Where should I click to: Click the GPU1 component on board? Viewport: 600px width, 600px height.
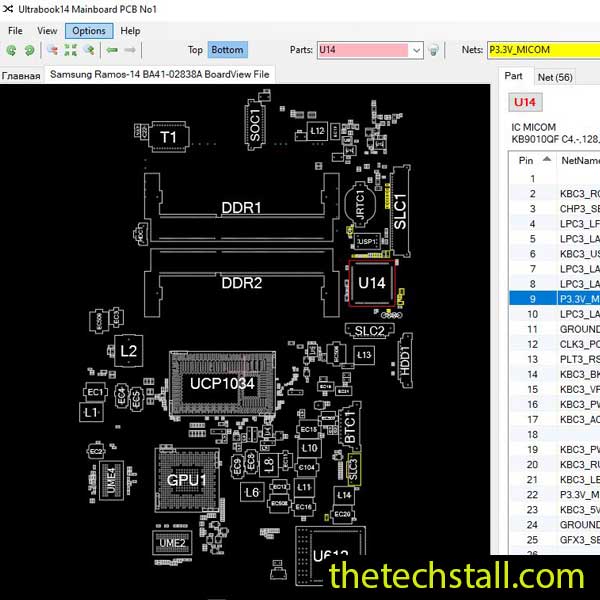click(187, 480)
